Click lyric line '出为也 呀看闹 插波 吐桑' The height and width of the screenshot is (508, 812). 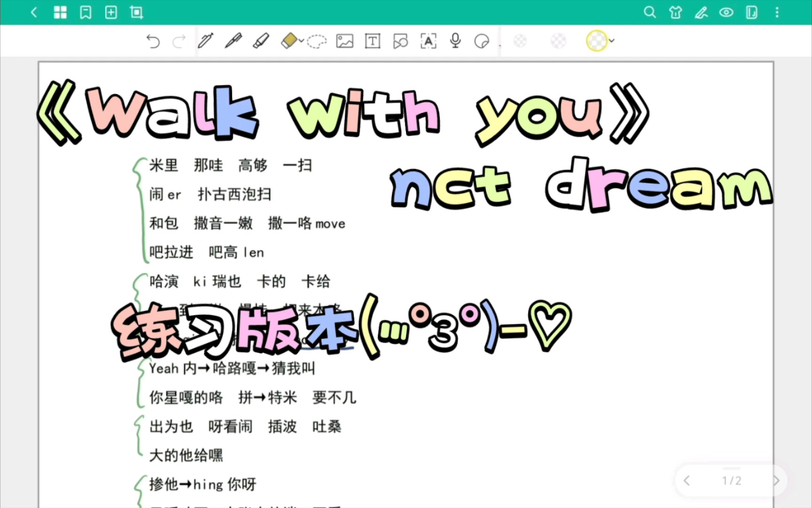(245, 427)
